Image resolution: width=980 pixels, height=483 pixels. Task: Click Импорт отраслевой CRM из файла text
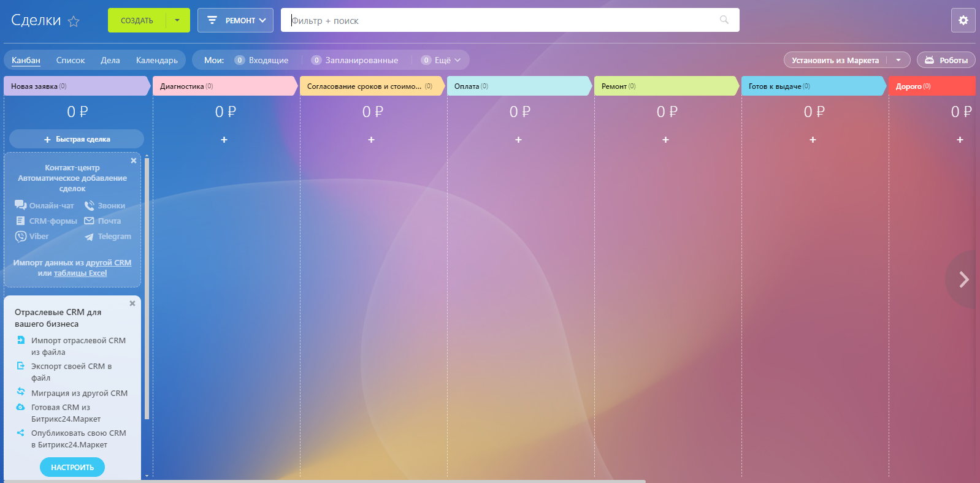(78, 346)
